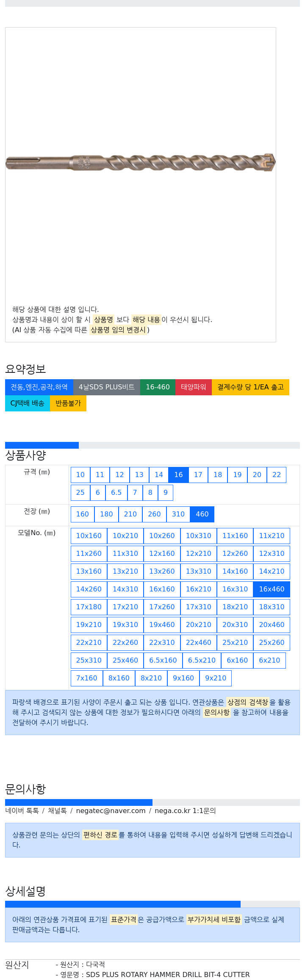Viewport: 305px width, 980px height.
Task: Select the 210 mm length option
Action: click(130, 514)
